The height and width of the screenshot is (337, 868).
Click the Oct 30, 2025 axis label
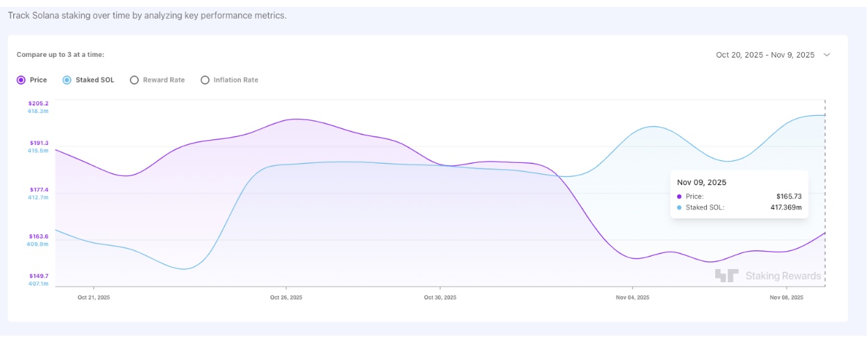[440, 297]
